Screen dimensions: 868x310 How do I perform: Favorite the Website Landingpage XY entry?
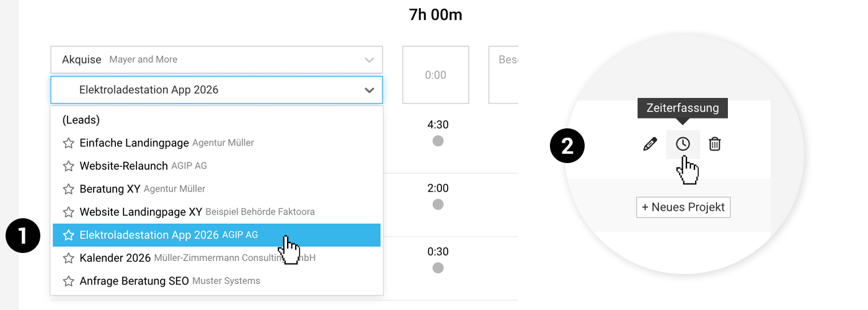click(69, 212)
